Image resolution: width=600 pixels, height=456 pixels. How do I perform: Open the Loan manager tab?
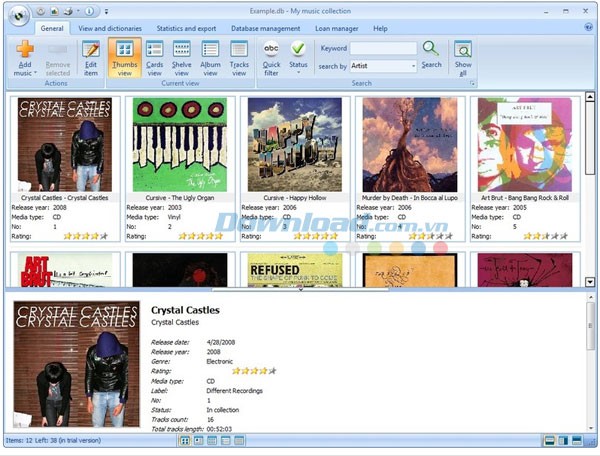[x=337, y=29]
